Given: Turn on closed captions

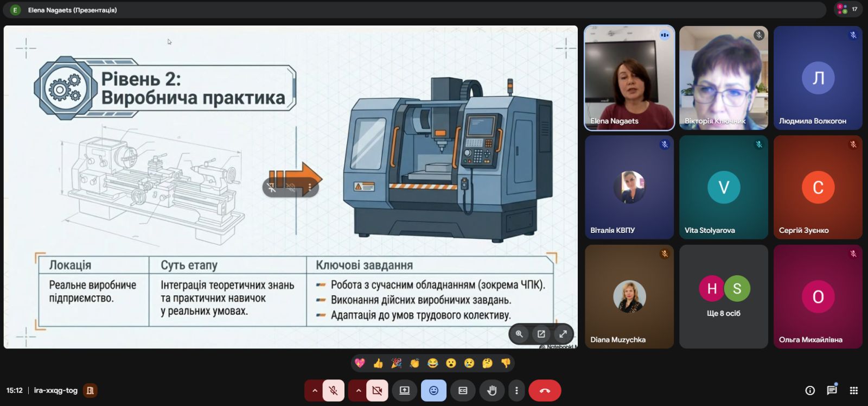Looking at the screenshot, I should (x=463, y=390).
